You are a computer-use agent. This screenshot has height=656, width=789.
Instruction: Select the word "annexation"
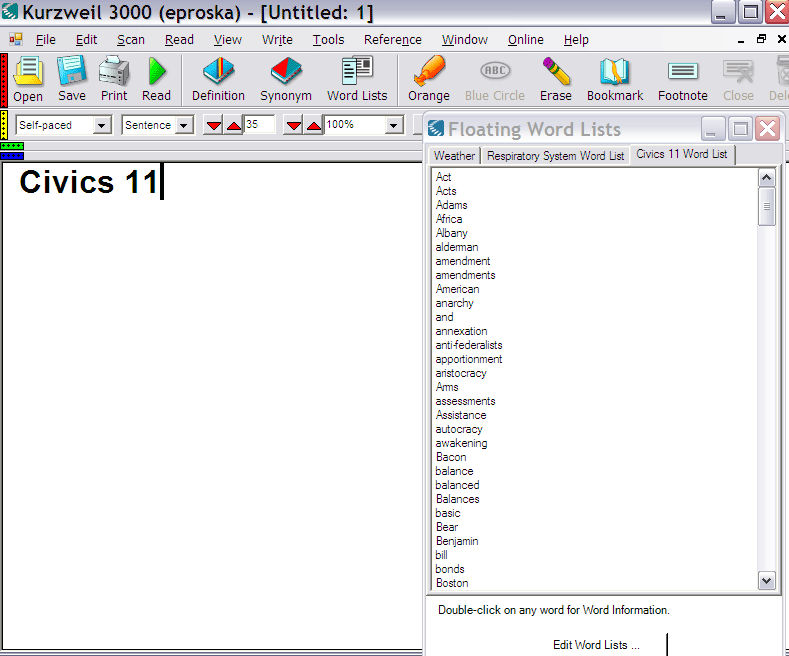(461, 331)
